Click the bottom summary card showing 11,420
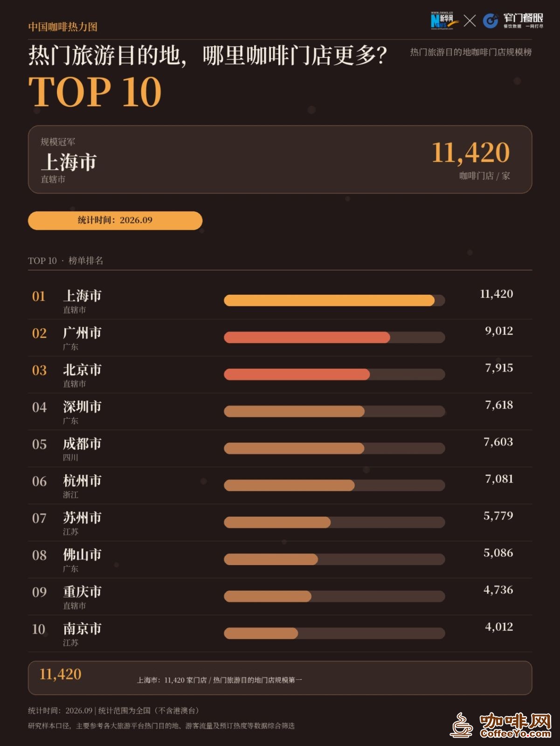Image resolution: width=560 pixels, height=746 pixels. (280, 678)
